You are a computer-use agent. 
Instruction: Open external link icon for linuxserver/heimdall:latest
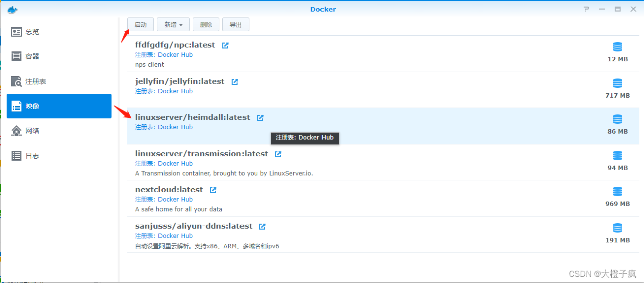(260, 118)
